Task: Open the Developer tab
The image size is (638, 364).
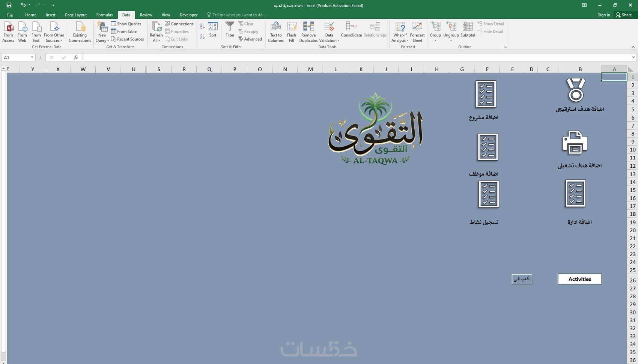Action: point(188,15)
